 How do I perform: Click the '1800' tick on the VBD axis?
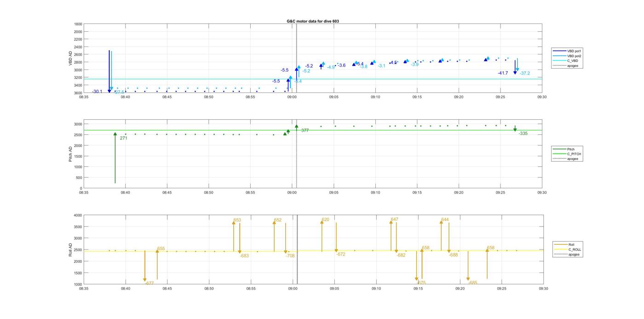click(78, 24)
